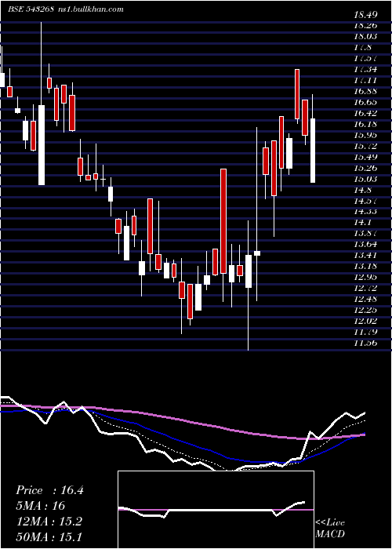
Task: Choose the 14.57 price level
Action: tap(365, 201)
